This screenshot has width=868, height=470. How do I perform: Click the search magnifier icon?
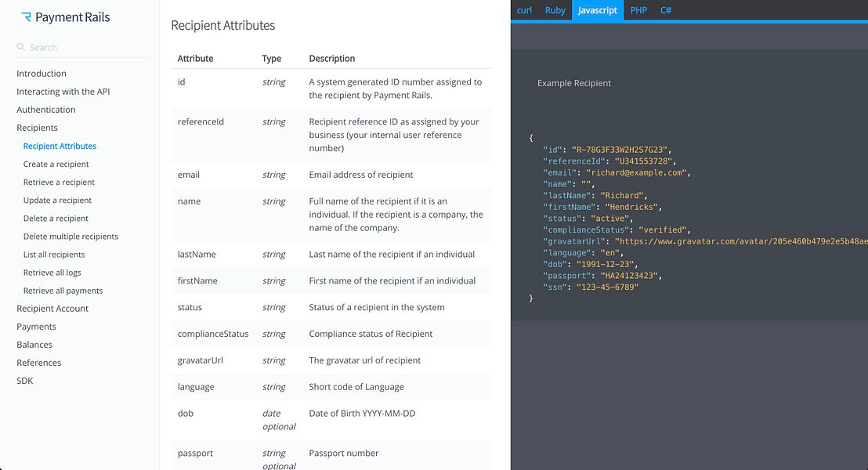click(x=20, y=47)
